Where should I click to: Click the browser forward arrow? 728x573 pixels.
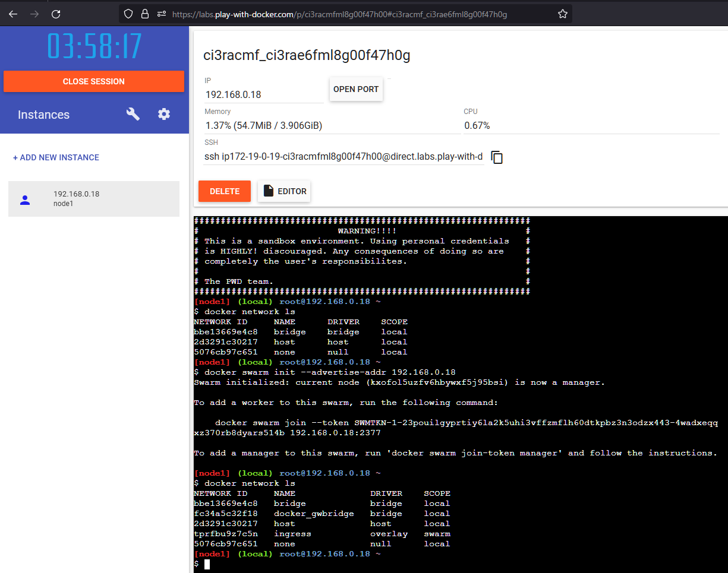click(x=34, y=14)
